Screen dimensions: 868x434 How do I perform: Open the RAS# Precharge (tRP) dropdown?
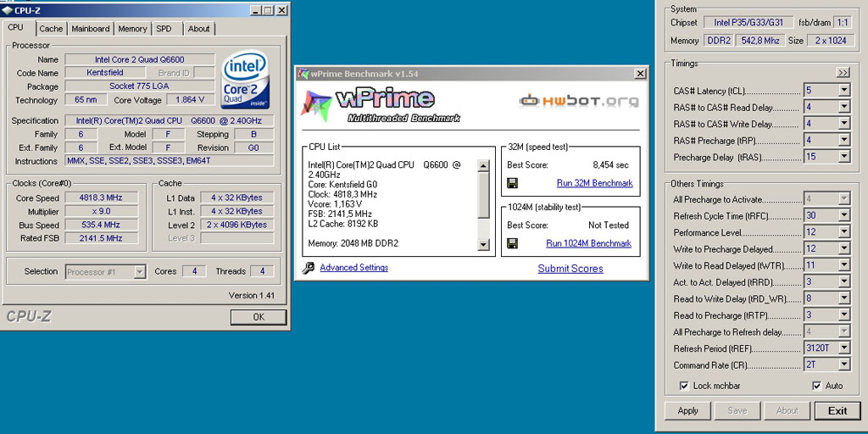843,140
